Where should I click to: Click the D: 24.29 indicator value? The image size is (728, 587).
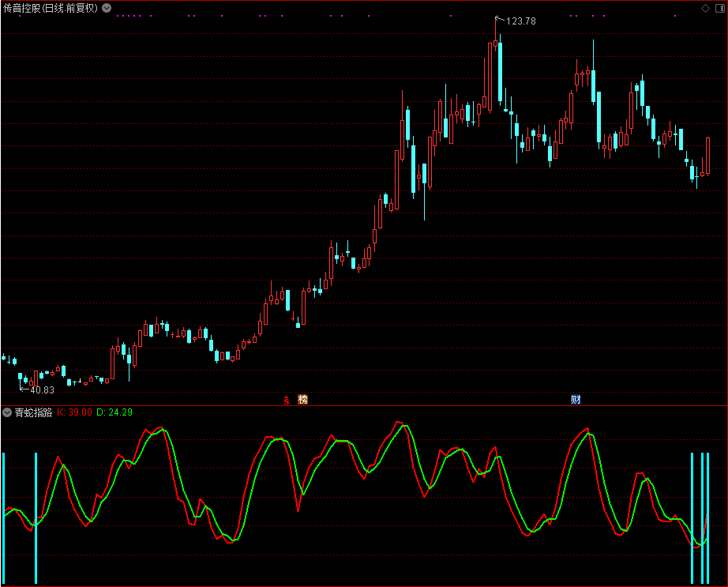click(114, 412)
